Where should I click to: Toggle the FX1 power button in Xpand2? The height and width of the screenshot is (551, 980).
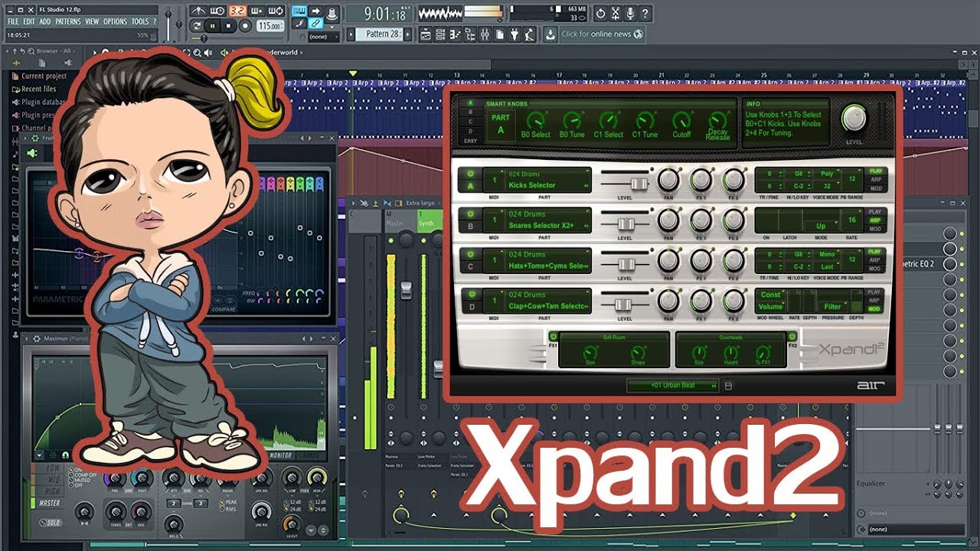coord(553,336)
